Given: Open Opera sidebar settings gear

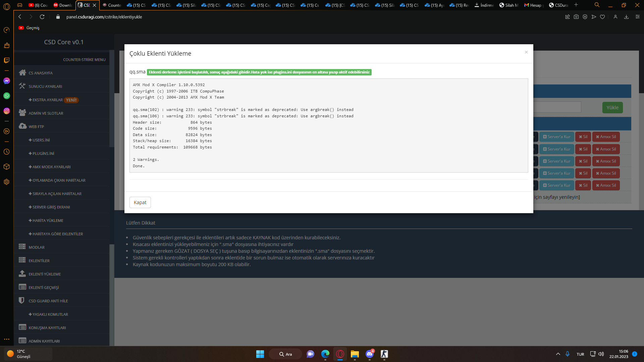Looking at the screenshot, I should pyautogui.click(x=7, y=182).
